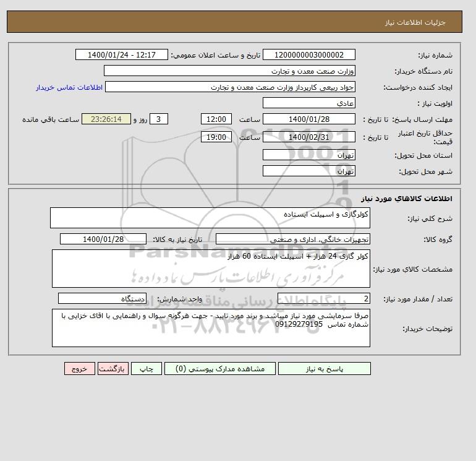
Task: Click the پاسخ به نیاز button
Action: tap(324, 369)
